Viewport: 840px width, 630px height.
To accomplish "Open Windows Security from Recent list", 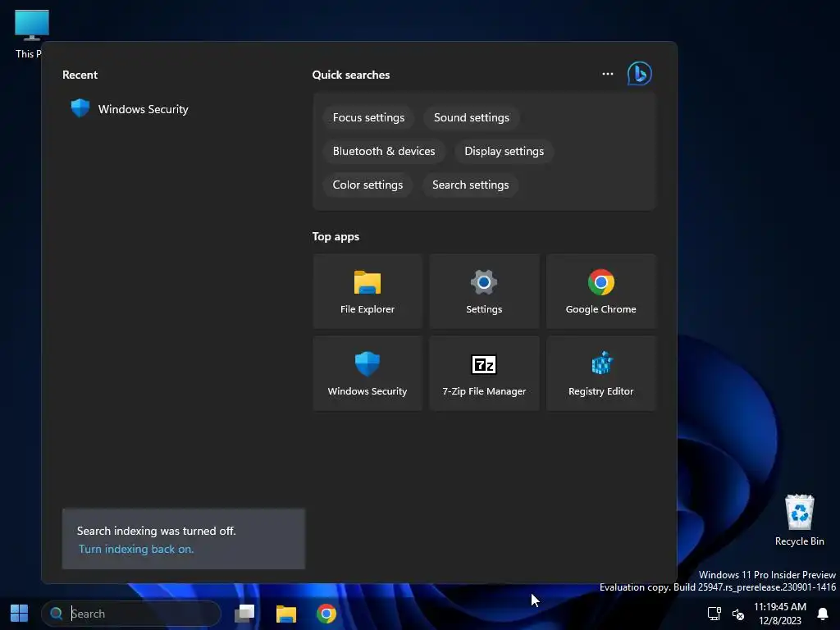I will (130, 109).
